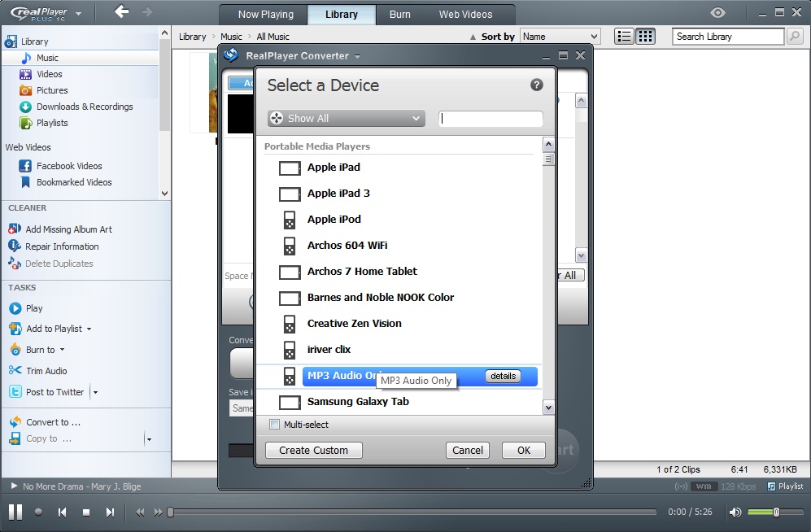The image size is (811, 532).
Task: Stop playback with the square stop button
Action: click(86, 512)
